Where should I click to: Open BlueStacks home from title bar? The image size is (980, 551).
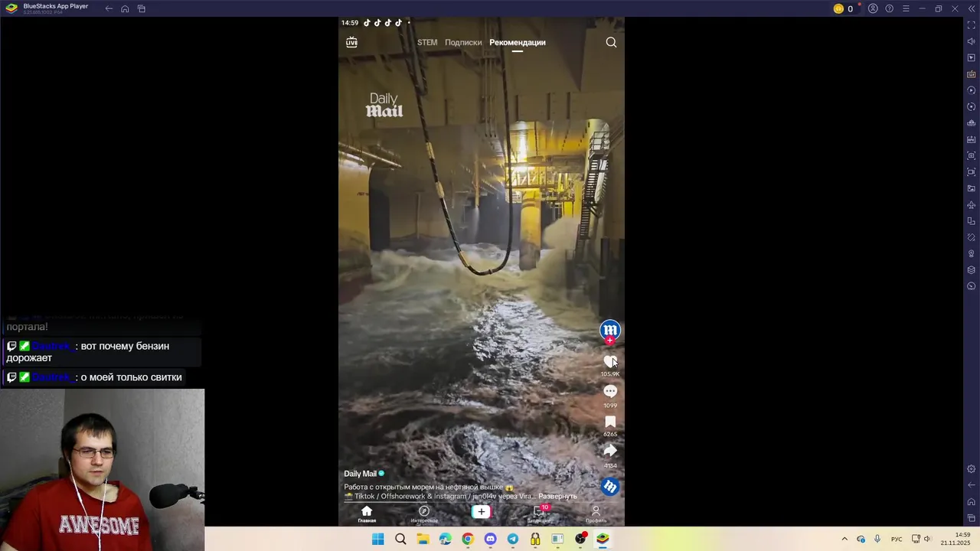point(125,8)
